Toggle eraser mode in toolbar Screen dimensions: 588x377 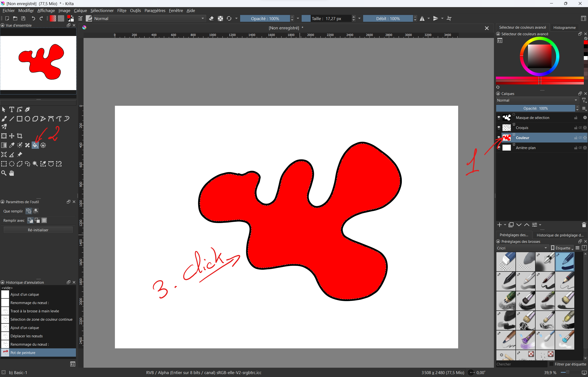coord(211,19)
